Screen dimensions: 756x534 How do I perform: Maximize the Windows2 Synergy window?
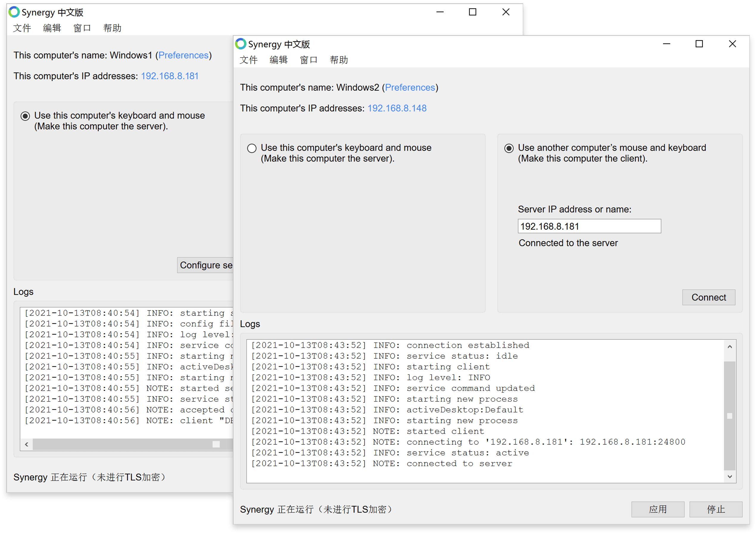(x=699, y=44)
